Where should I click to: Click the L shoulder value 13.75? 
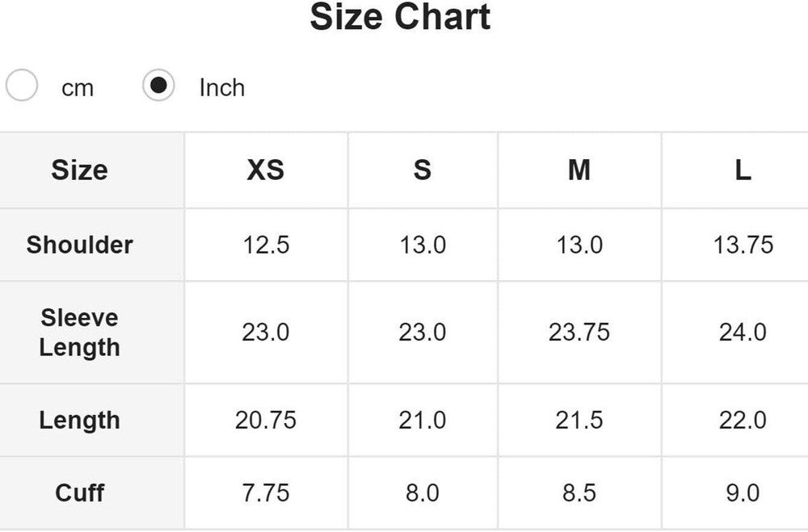coord(743,245)
